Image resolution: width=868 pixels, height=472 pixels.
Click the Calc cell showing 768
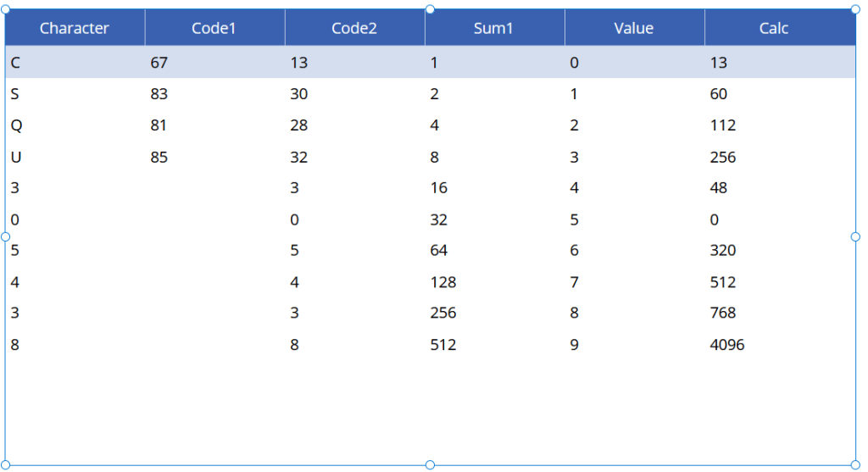(x=722, y=314)
